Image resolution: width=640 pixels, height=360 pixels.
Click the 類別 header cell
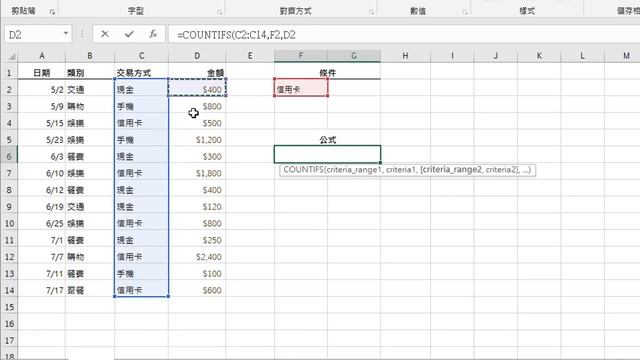pyautogui.click(x=90, y=73)
